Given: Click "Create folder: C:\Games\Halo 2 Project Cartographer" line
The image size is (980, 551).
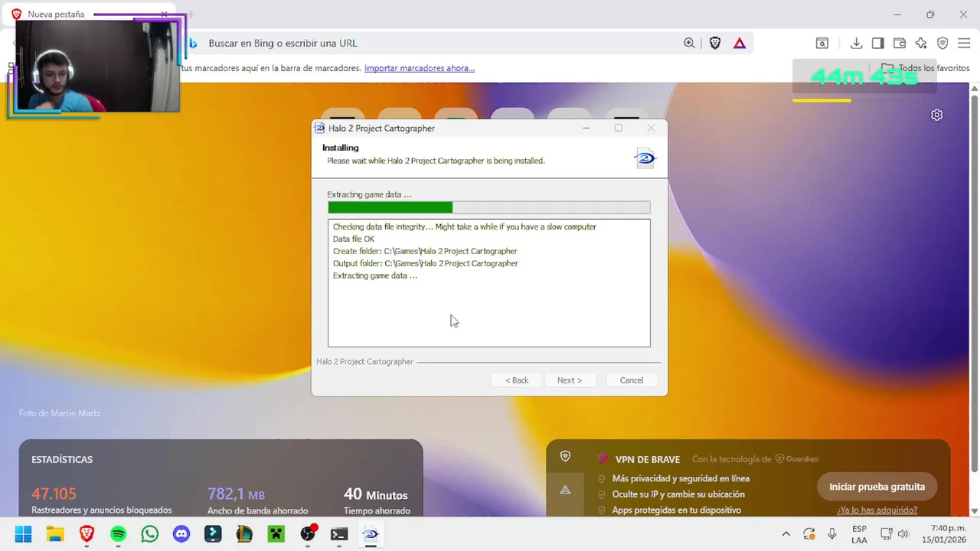Looking at the screenshot, I should pos(425,251).
